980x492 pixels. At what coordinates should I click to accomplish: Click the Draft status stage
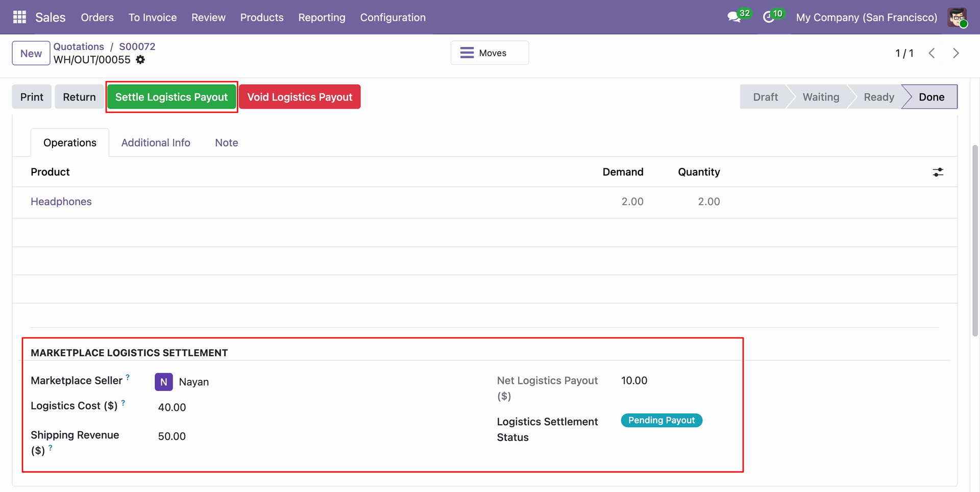pos(766,97)
